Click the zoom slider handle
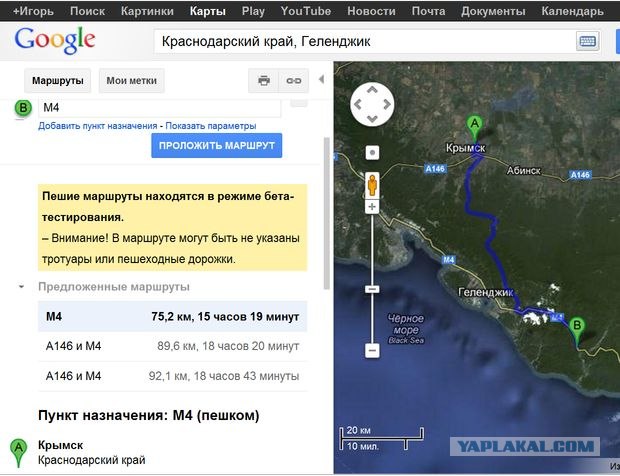The width and height of the screenshot is (620, 476). coord(372,289)
